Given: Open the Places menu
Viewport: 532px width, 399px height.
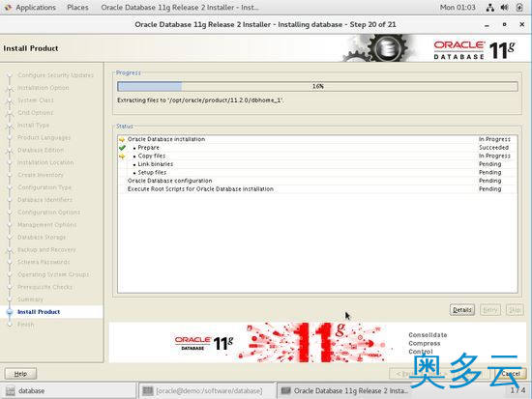Looking at the screenshot, I should point(77,7).
